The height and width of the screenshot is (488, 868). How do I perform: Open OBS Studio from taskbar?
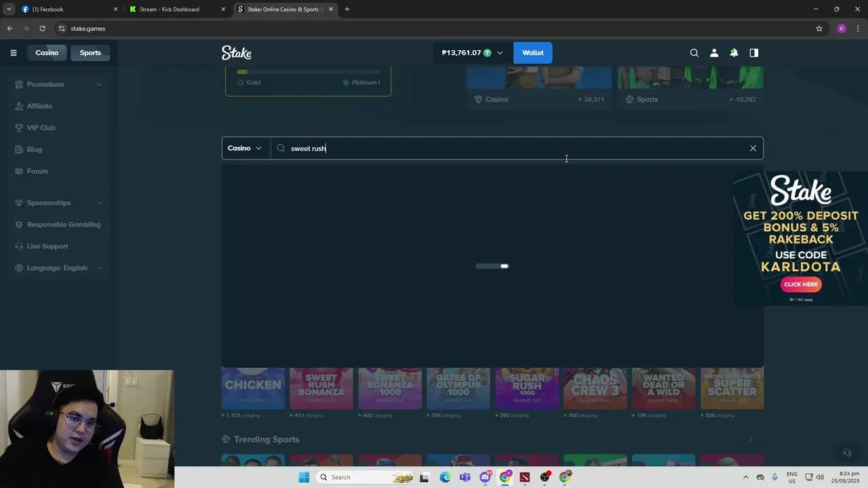(x=545, y=477)
